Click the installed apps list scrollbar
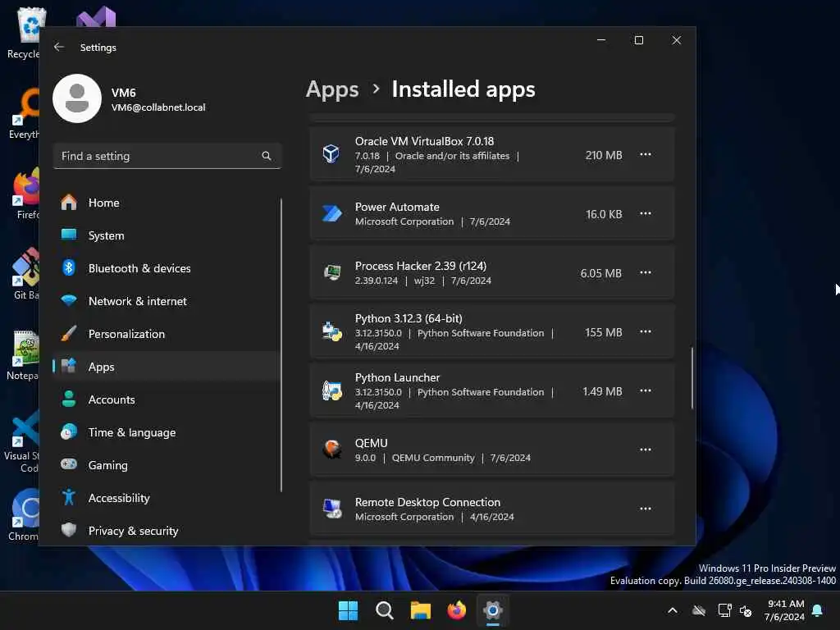 click(x=692, y=378)
